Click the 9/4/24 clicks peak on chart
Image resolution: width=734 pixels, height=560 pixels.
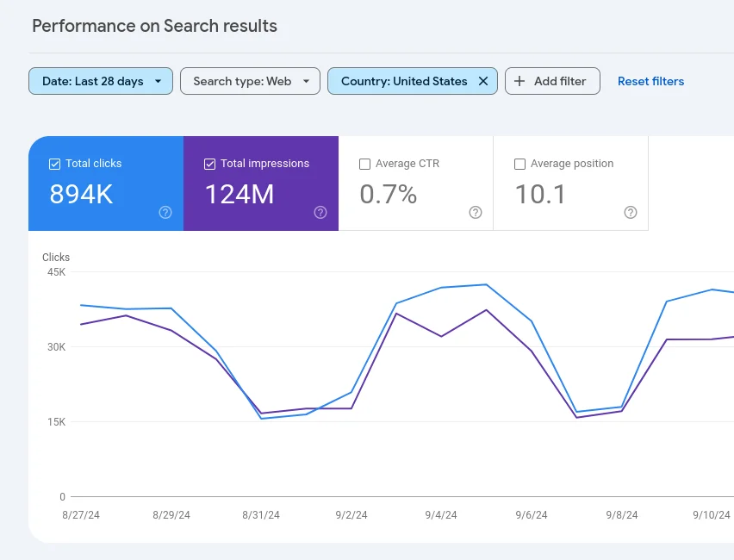(441, 288)
